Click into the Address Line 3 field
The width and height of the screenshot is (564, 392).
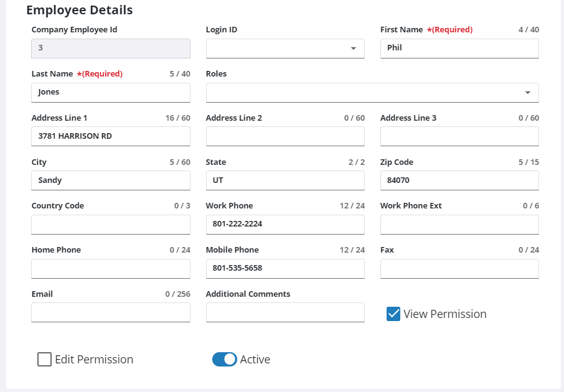(459, 136)
